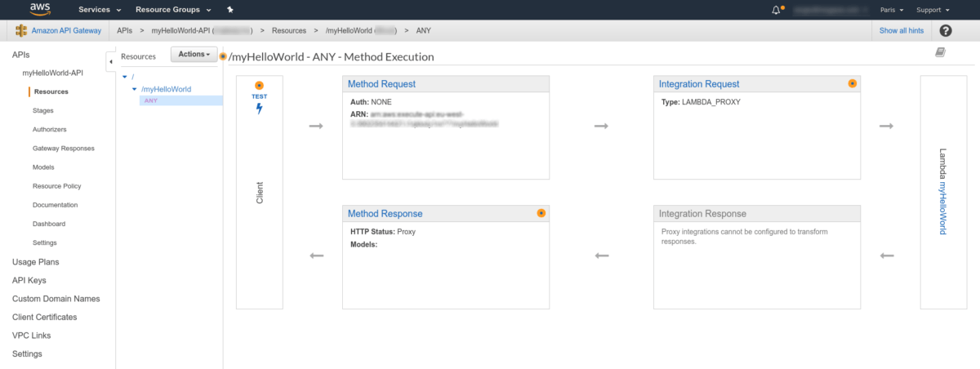Open Client Certificates in the sidebar
The height and width of the screenshot is (369, 980).
pyautogui.click(x=45, y=317)
